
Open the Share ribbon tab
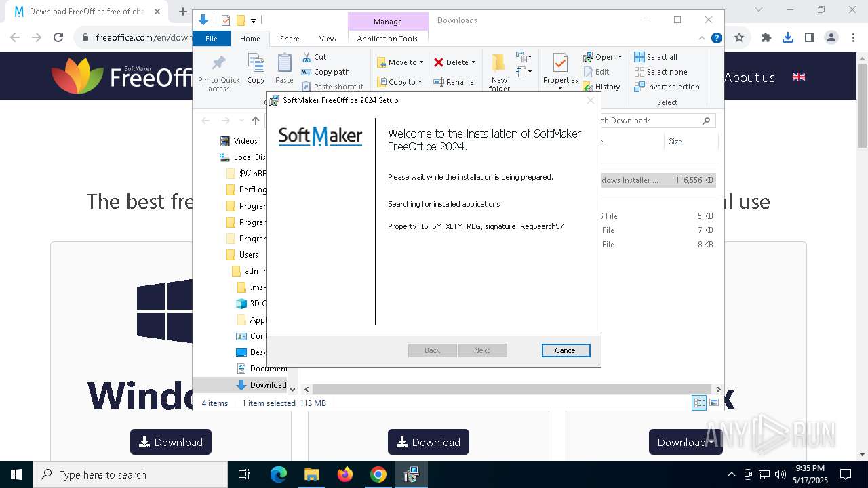[x=290, y=39]
